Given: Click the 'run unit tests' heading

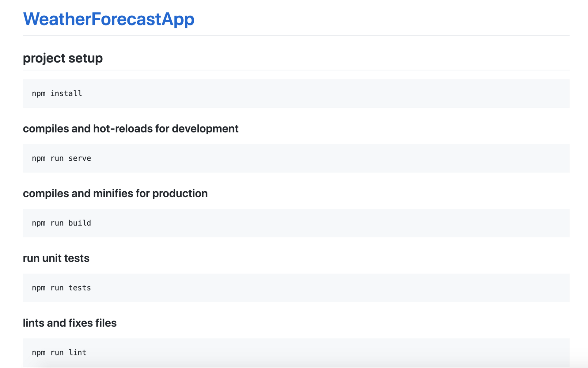Looking at the screenshot, I should [x=56, y=258].
